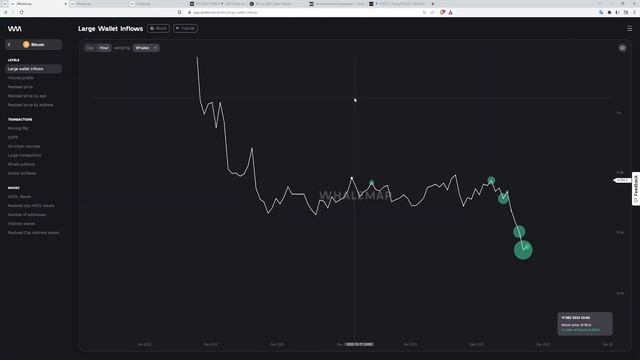Open HODL Waves in the sidebar
640x360 pixels.
coord(19,197)
